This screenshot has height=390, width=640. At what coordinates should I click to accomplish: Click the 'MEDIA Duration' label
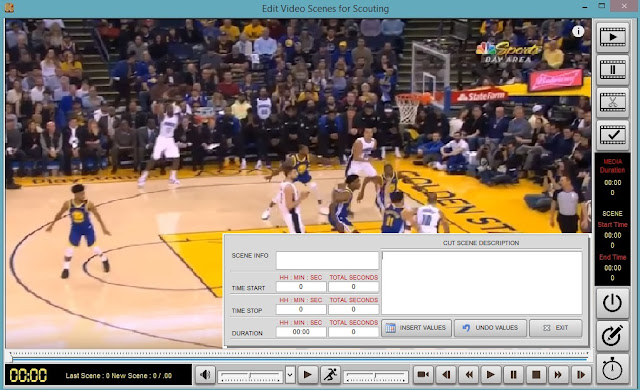point(612,166)
